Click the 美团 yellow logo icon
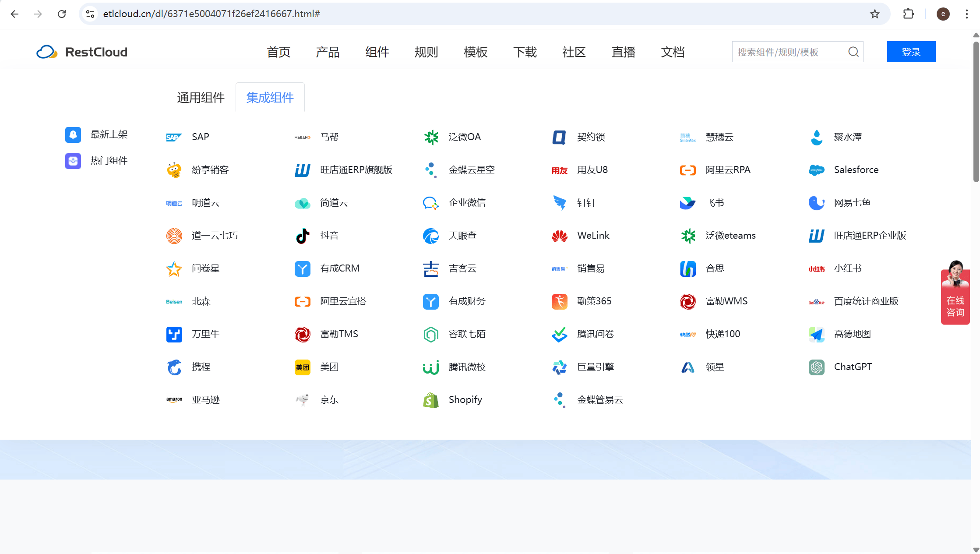The image size is (980, 554). click(302, 367)
